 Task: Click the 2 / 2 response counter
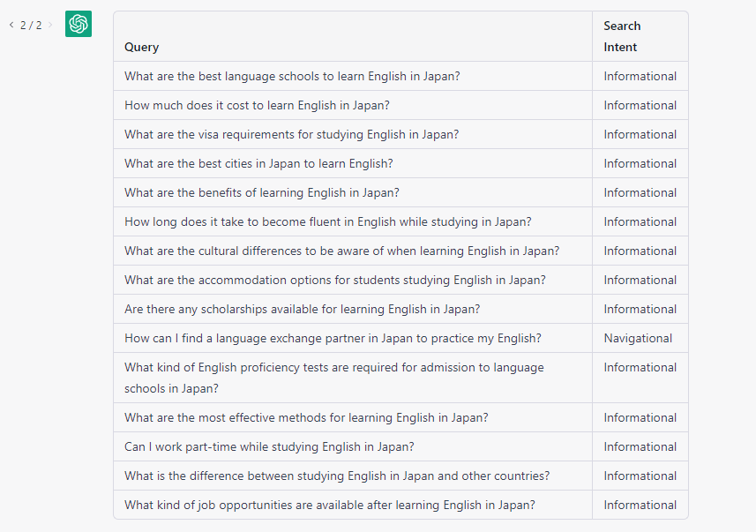click(x=31, y=25)
